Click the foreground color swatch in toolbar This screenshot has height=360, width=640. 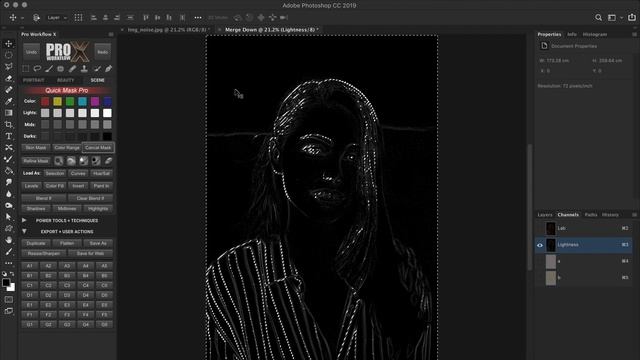pyautogui.click(x=6, y=282)
